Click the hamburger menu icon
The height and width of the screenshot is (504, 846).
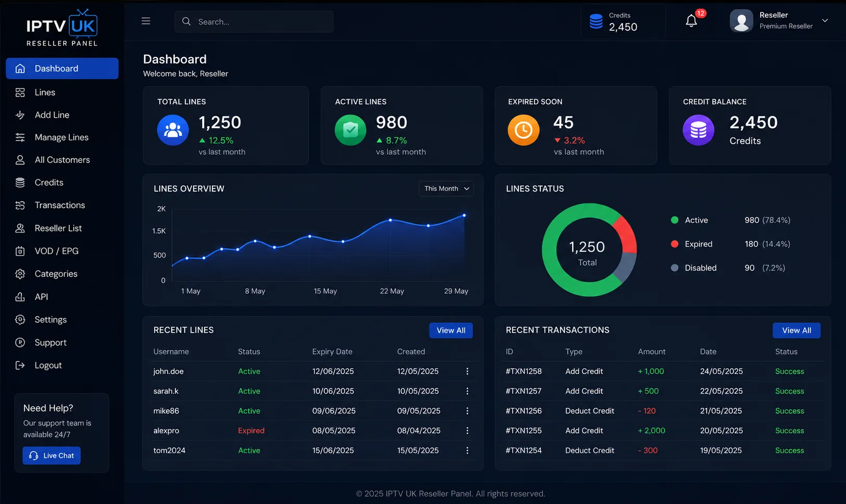point(146,21)
